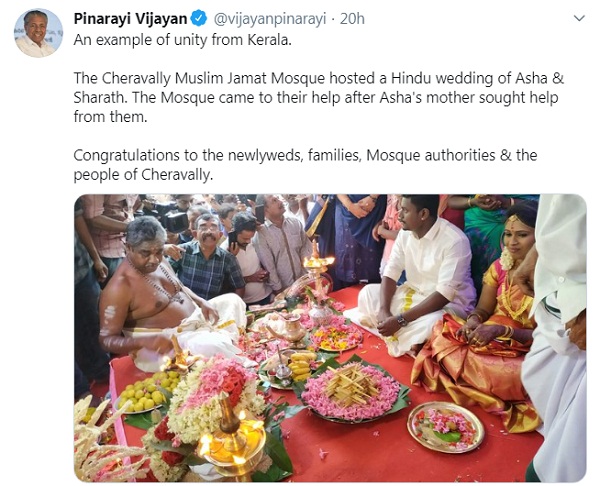Click the 20h tweet timestamp
600x486 pixels.
(352, 18)
